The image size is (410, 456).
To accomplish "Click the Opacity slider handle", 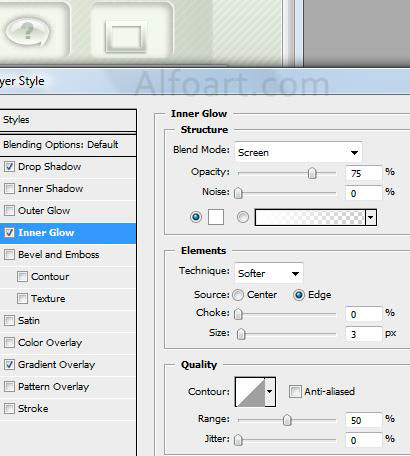I will [x=312, y=173].
